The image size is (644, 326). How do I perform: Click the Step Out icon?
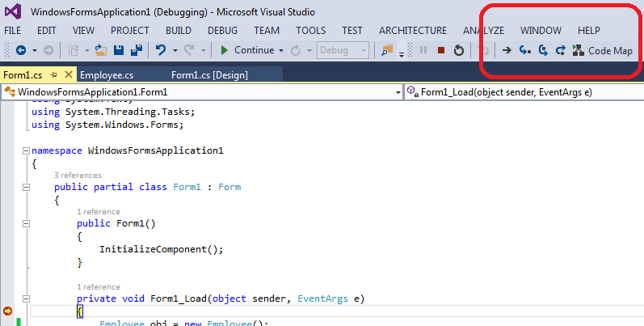[560, 51]
